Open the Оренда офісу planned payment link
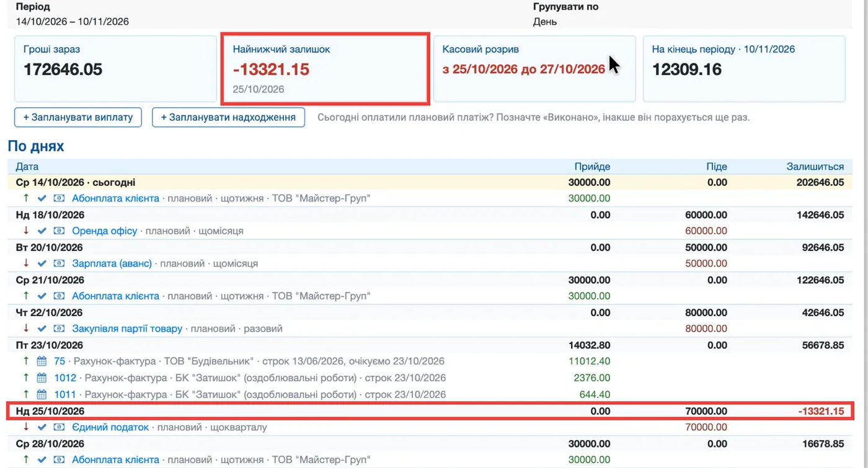Screen dimensions: 868x468 [105, 231]
